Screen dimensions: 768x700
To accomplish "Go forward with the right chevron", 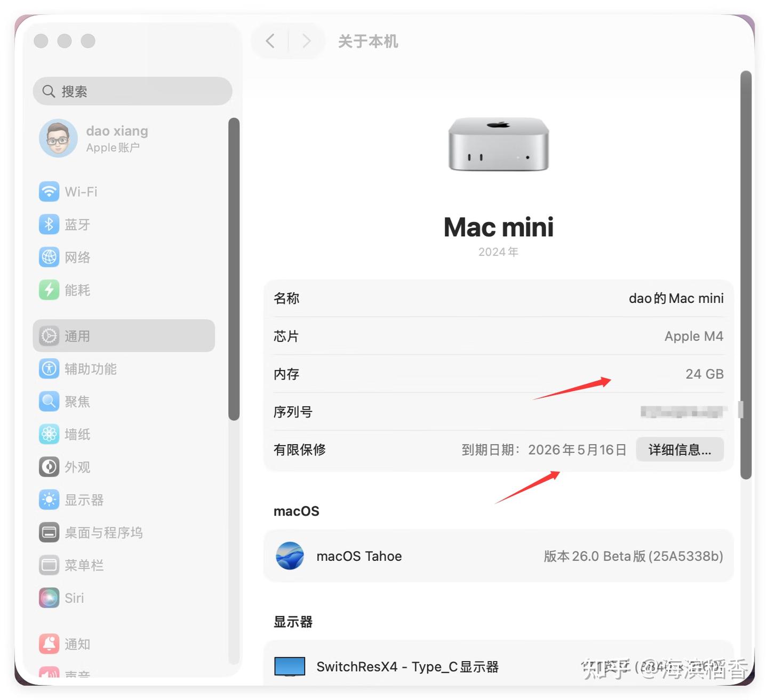I will [306, 41].
